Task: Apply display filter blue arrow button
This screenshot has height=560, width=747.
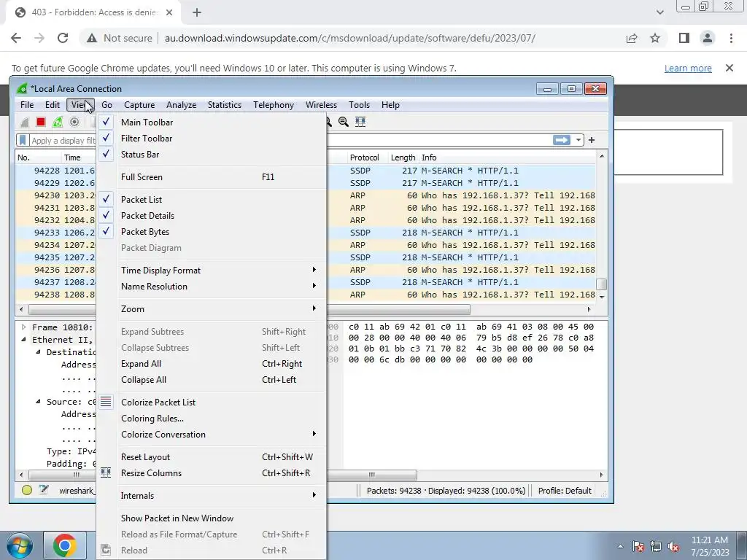Action: pos(562,140)
